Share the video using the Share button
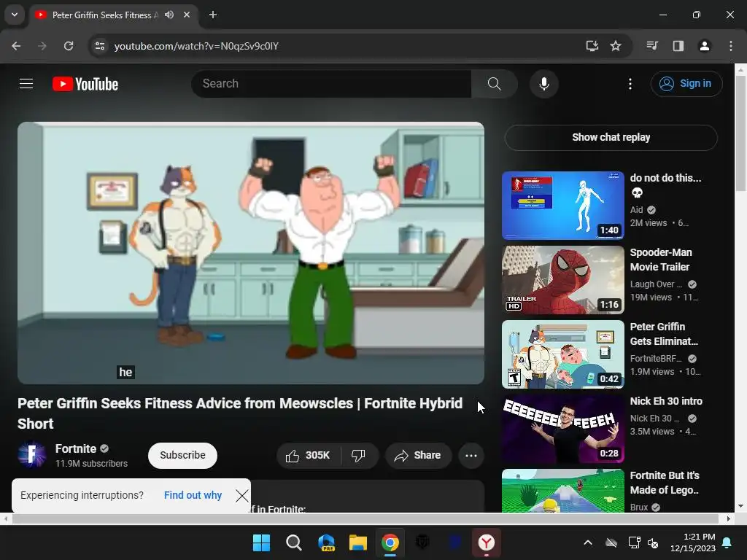The image size is (747, 560). coord(418,456)
